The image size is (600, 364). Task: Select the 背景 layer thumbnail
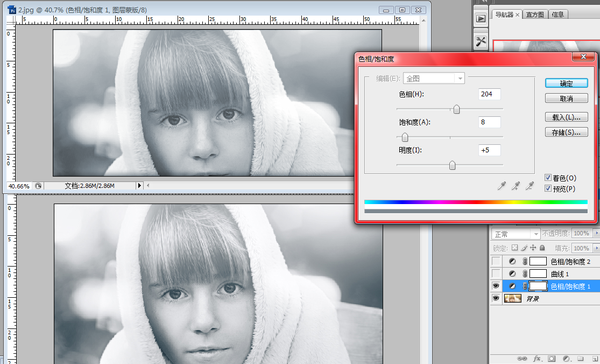pos(512,298)
